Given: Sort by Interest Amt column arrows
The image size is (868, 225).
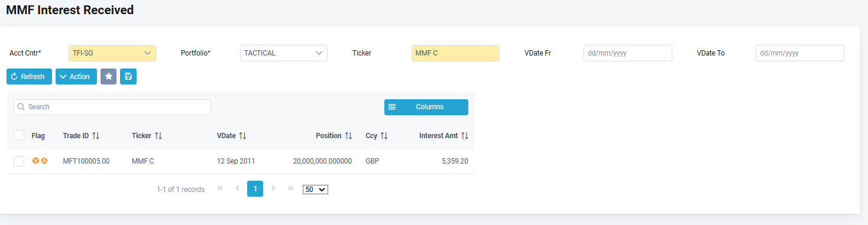Looking at the screenshot, I should click(465, 136).
